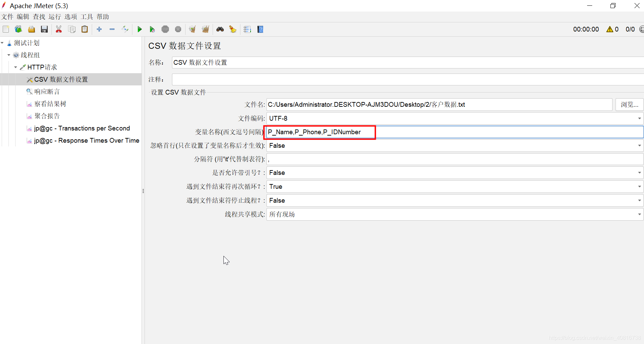This screenshot has height=344, width=644.
Task: Open the 运行 menu
Action: tap(55, 17)
